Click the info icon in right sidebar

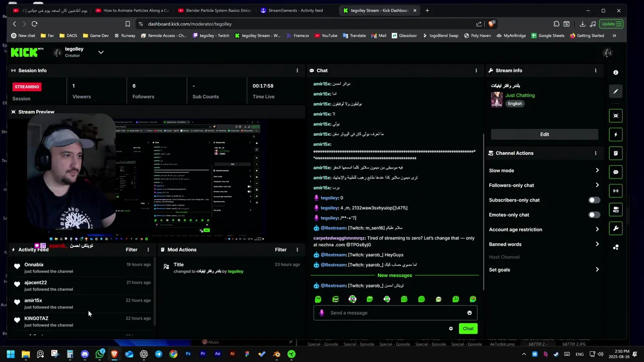click(615, 72)
